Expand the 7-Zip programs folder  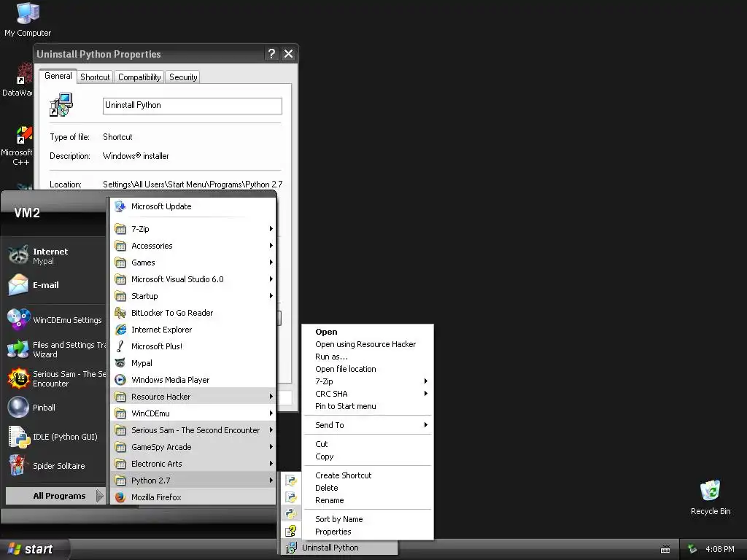point(193,229)
